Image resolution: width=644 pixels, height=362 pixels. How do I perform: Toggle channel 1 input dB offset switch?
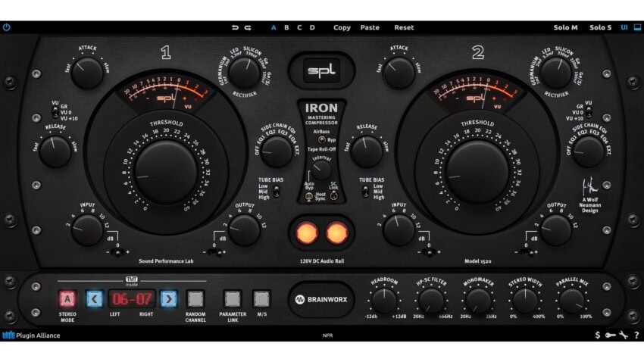[118, 252]
